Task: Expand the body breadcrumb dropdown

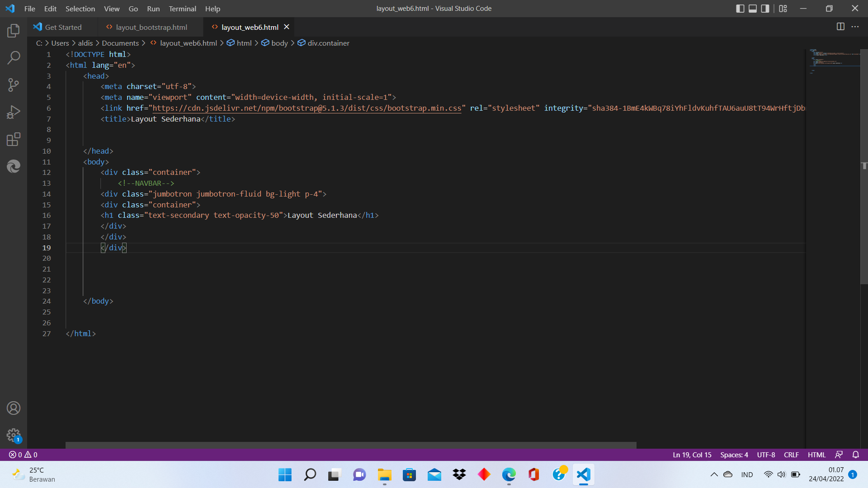Action: pos(279,43)
